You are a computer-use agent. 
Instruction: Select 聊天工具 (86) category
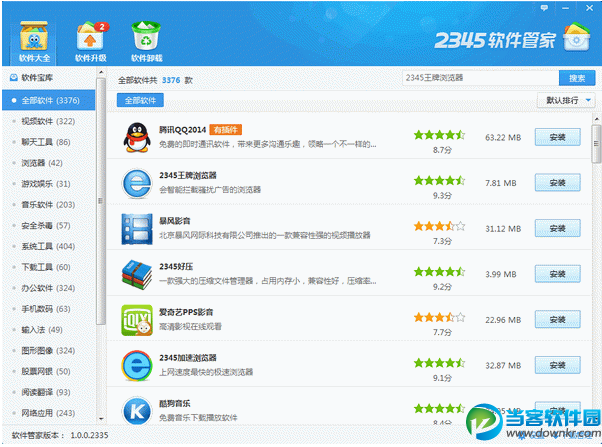[48, 142]
